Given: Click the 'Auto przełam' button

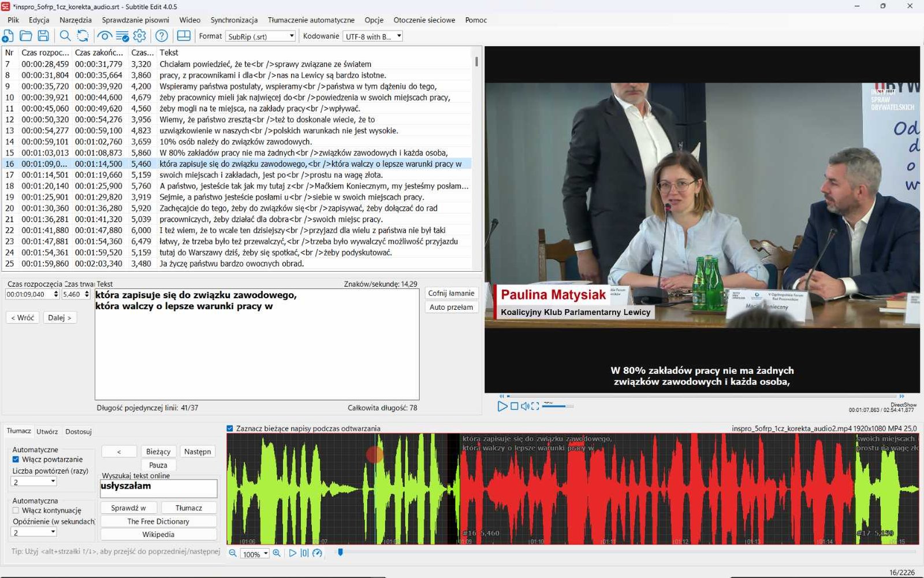Looking at the screenshot, I should [451, 307].
